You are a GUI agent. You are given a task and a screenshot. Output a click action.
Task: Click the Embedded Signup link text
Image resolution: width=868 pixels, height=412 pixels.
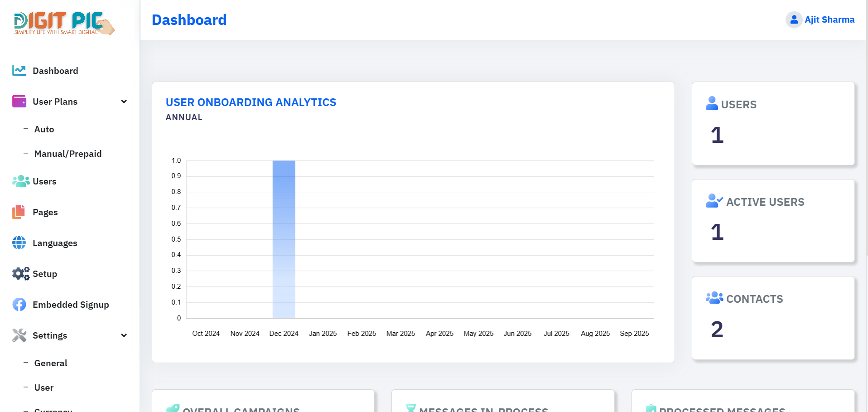[x=71, y=305]
